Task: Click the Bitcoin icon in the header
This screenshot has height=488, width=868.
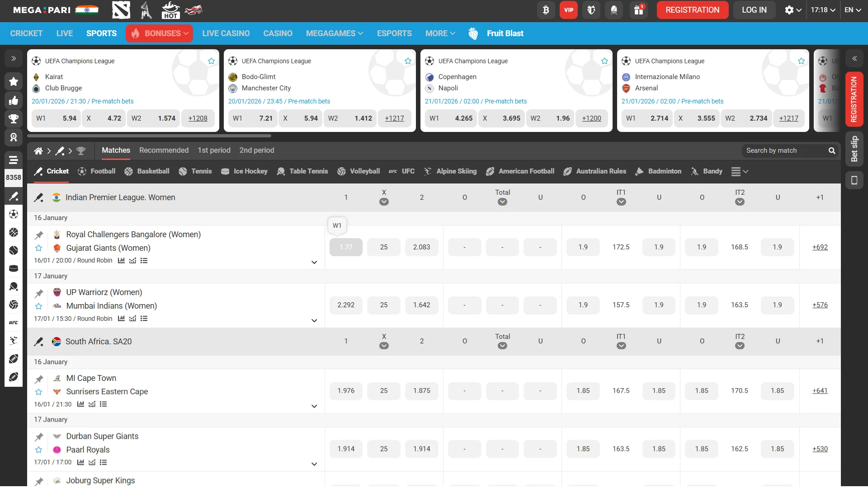Action: 546,9
